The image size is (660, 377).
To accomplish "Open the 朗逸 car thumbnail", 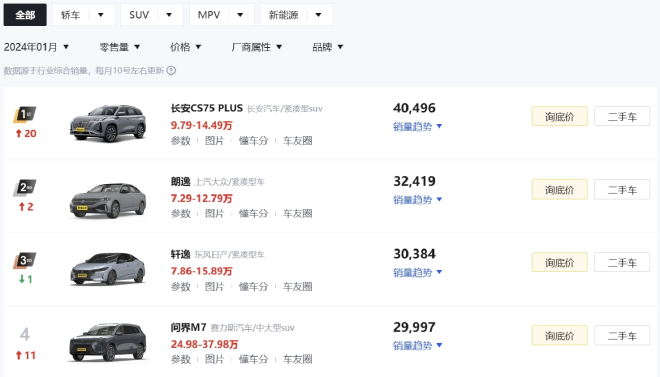I will [108, 200].
